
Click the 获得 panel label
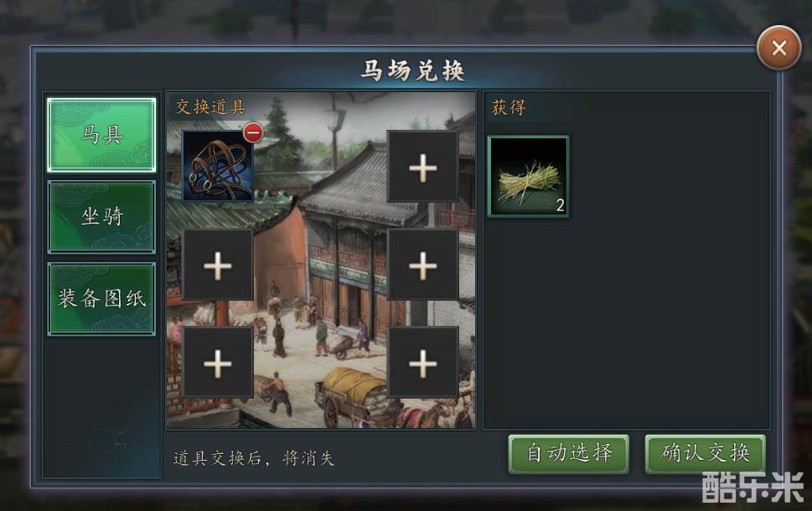click(509, 107)
